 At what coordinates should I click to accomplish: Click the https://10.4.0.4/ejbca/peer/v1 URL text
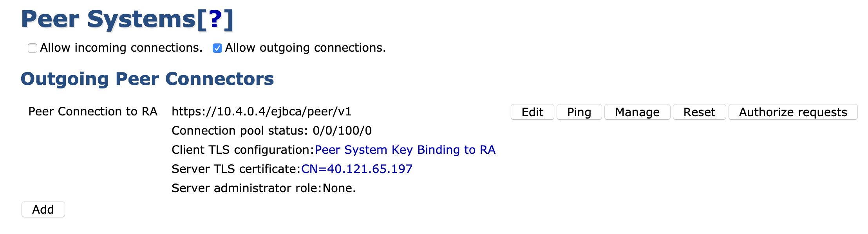pos(262,112)
